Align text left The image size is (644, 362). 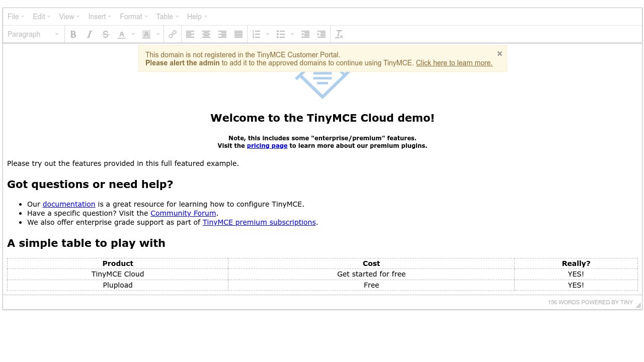[190, 34]
